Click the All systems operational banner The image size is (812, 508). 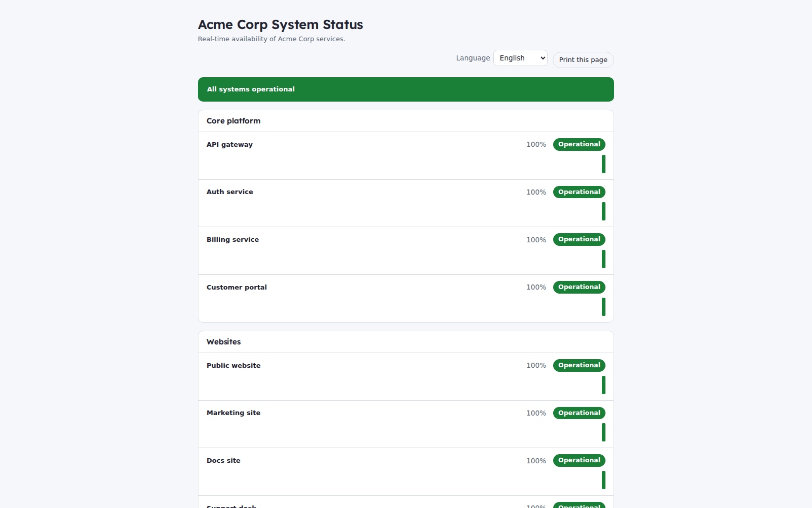(x=406, y=89)
